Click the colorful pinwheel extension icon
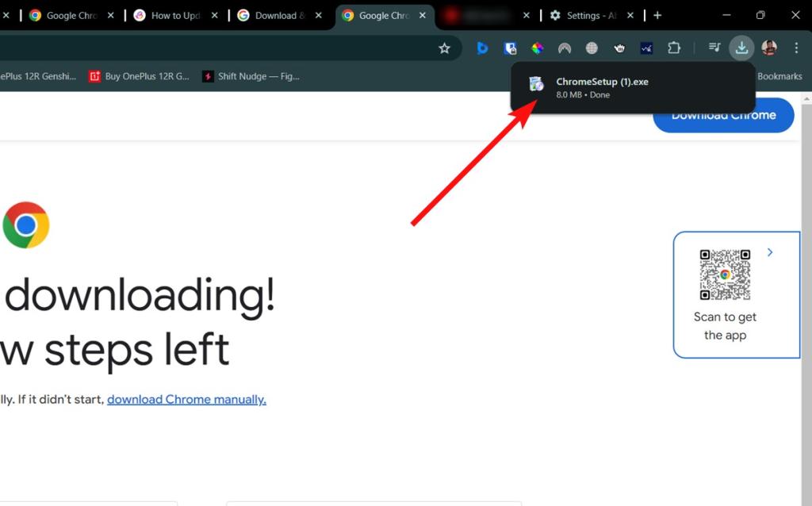The height and width of the screenshot is (506, 812). 537,48
